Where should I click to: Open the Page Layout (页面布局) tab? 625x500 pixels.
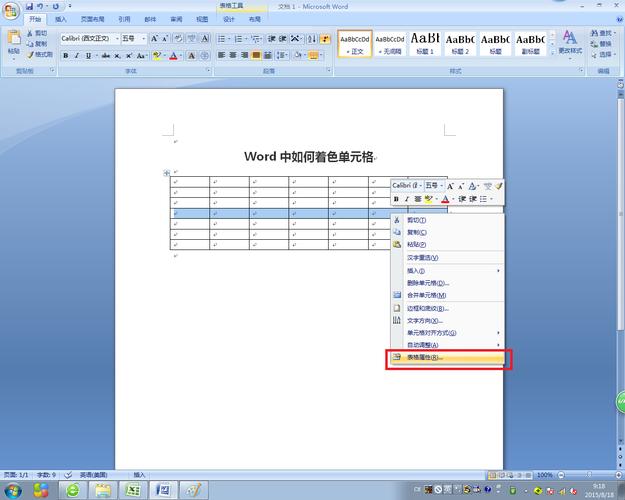92,19
